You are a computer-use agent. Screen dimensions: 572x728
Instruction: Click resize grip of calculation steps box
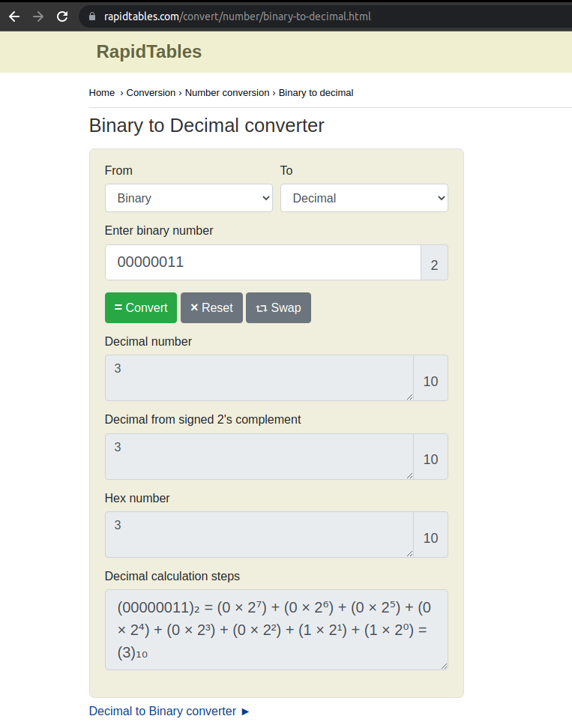(x=444, y=666)
